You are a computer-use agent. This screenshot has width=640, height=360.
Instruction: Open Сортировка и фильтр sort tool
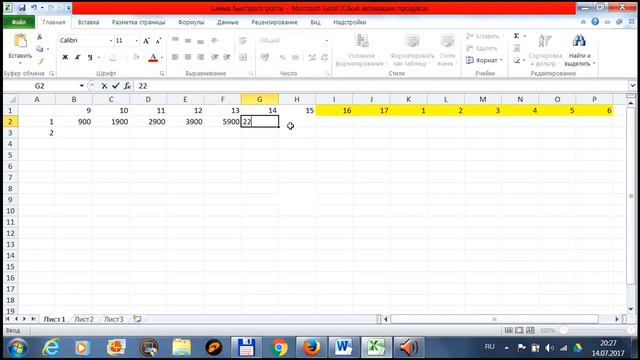pyautogui.click(x=545, y=51)
